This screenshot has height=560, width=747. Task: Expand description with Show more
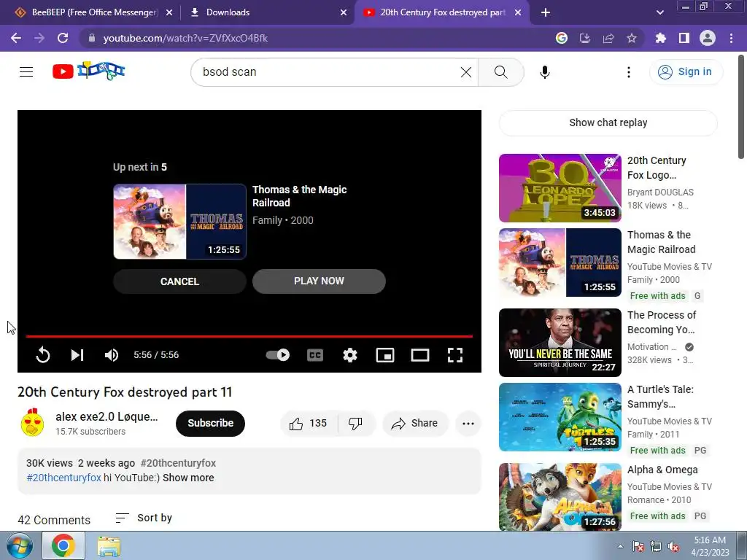[x=188, y=478]
